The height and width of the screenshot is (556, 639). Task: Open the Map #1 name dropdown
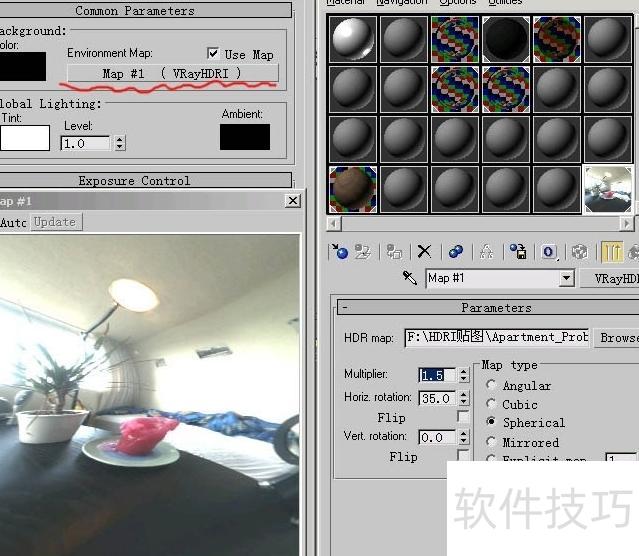pos(567,278)
